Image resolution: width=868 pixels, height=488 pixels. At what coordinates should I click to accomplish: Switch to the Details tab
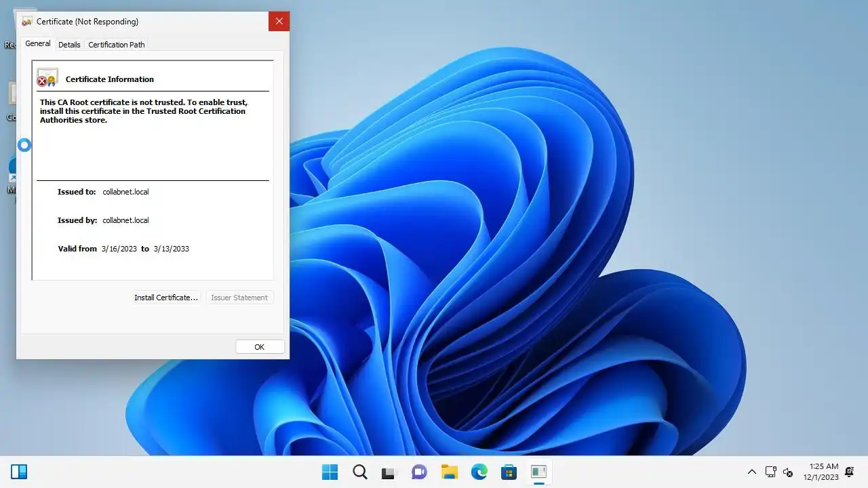(69, 45)
